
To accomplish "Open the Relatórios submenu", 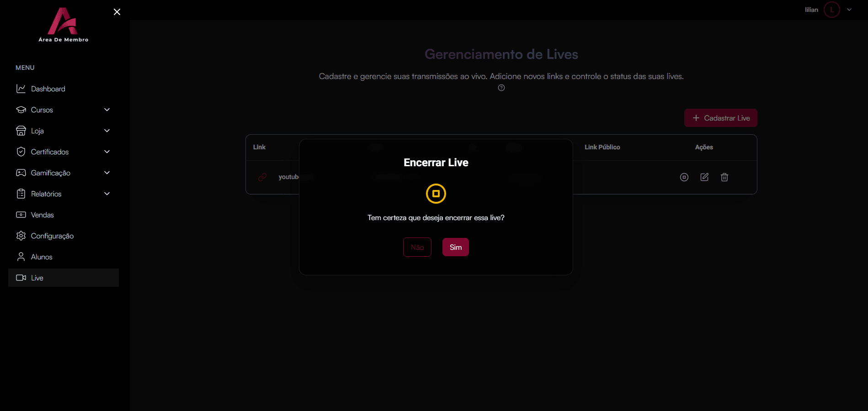I will pos(107,194).
